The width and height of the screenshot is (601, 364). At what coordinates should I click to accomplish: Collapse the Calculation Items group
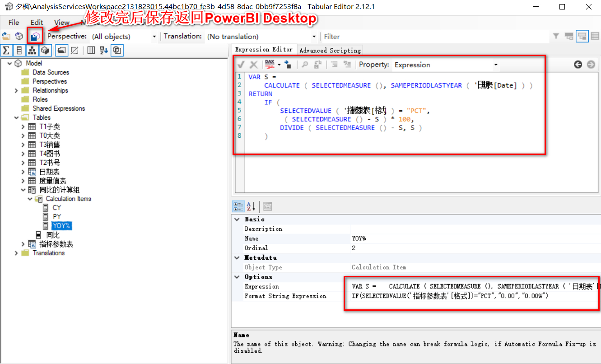click(30, 199)
